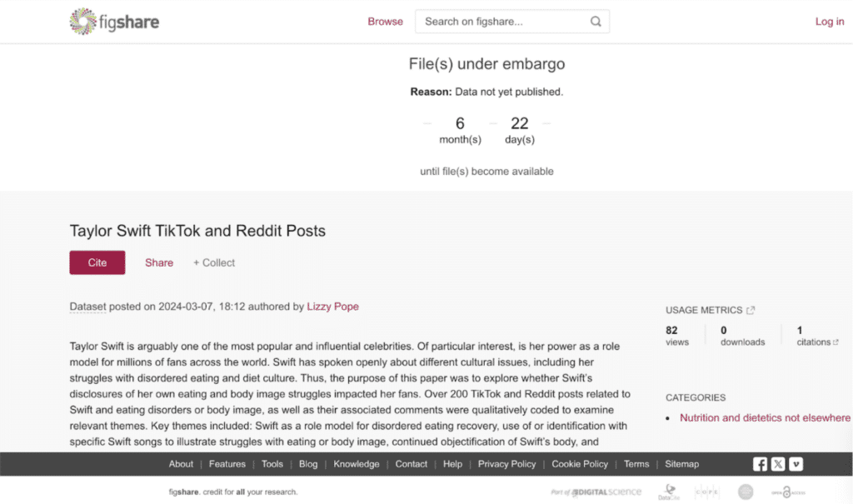The width and height of the screenshot is (853, 504).
Task: Open search by clicking the magnifier icon
Action: pos(596,21)
